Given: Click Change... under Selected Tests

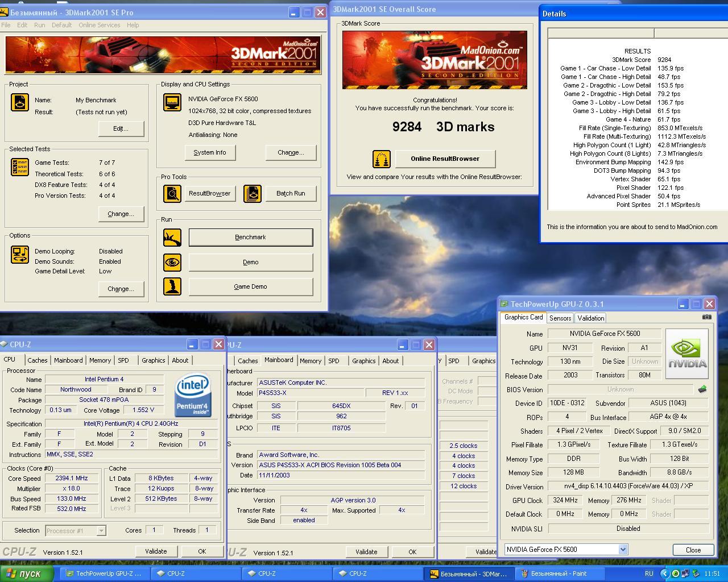Looking at the screenshot, I should (x=121, y=214).
